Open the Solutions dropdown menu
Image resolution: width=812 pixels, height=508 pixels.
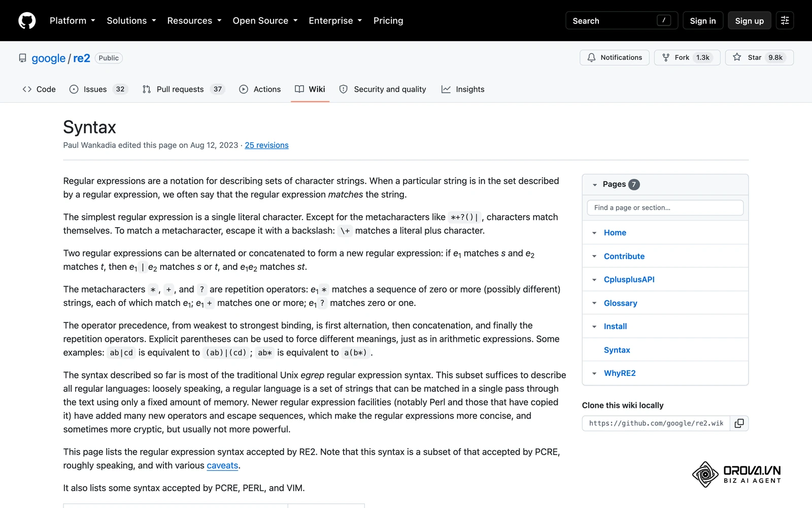(x=131, y=21)
